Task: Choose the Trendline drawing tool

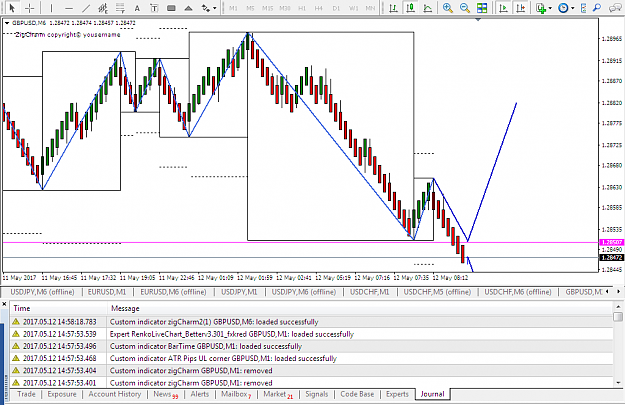Action: pos(86,8)
